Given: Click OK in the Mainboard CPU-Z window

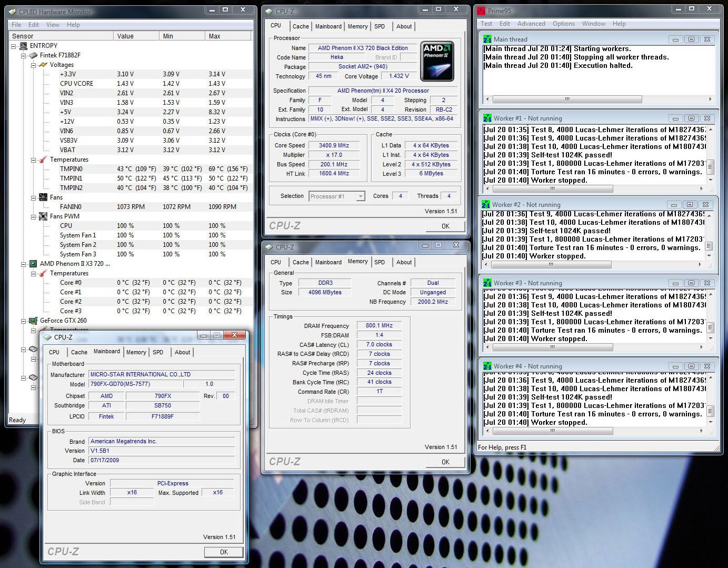Looking at the screenshot, I should (x=224, y=552).
